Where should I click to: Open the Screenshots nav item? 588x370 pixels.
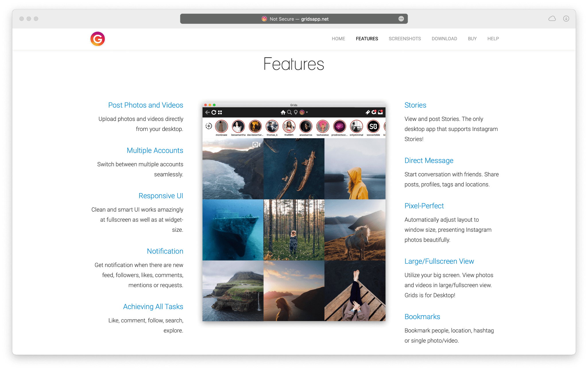(405, 39)
